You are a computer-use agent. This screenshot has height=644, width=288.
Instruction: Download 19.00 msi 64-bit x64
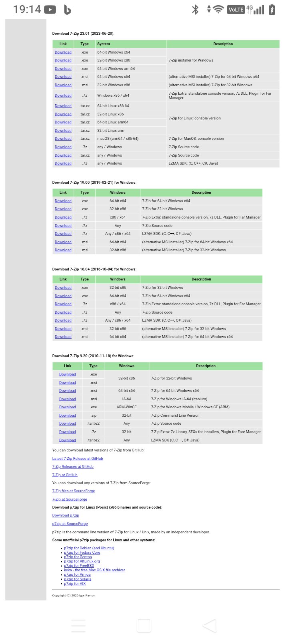click(63, 242)
